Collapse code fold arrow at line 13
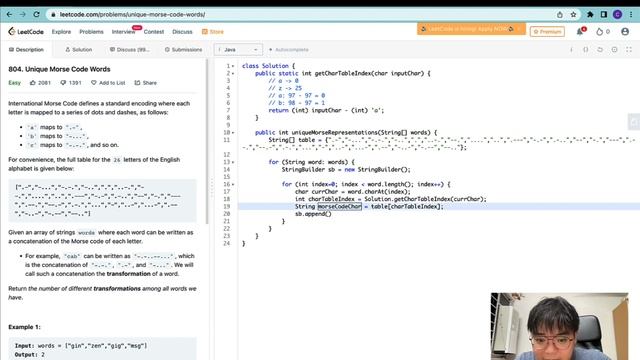Screen dimensions: 640x360 pyautogui.click(x=233, y=162)
